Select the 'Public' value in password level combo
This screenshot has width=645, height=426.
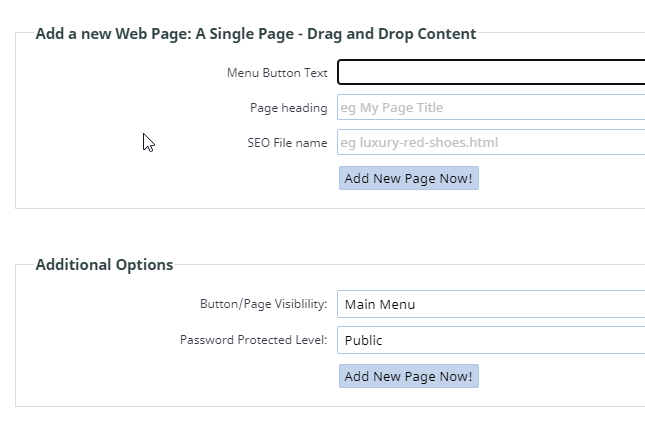(363, 340)
